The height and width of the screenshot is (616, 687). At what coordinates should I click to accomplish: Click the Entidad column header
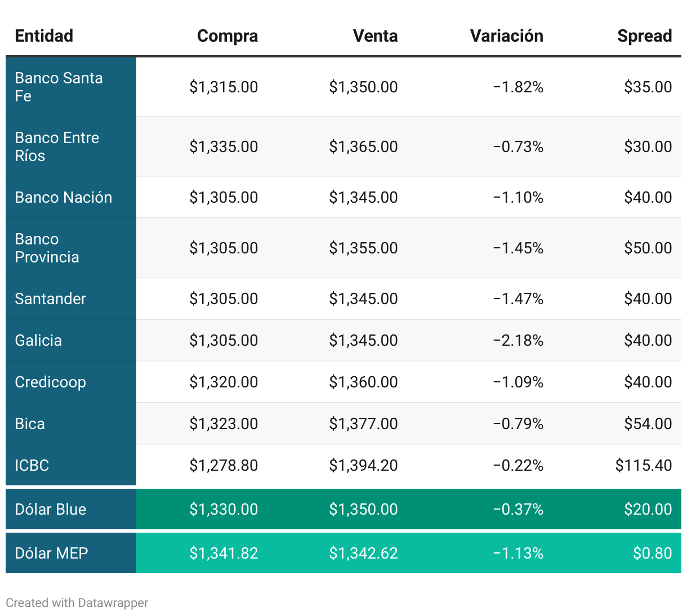coord(44,36)
